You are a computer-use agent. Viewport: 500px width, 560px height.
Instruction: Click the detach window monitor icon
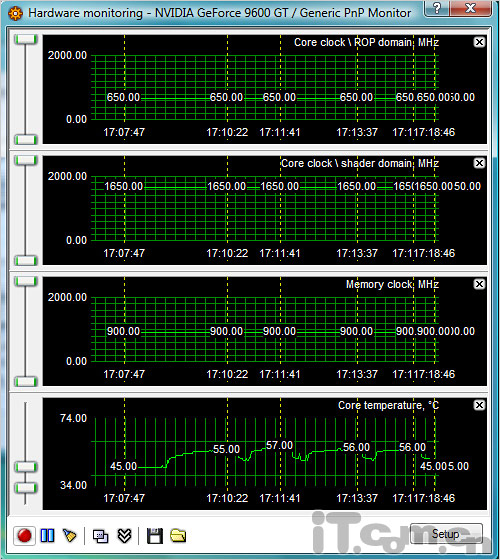pos(101,536)
